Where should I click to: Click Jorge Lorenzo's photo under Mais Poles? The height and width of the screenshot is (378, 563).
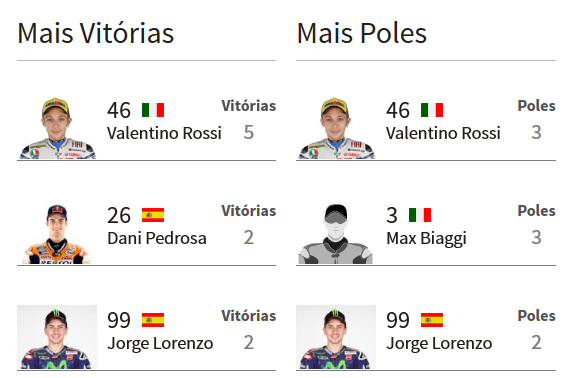click(336, 337)
